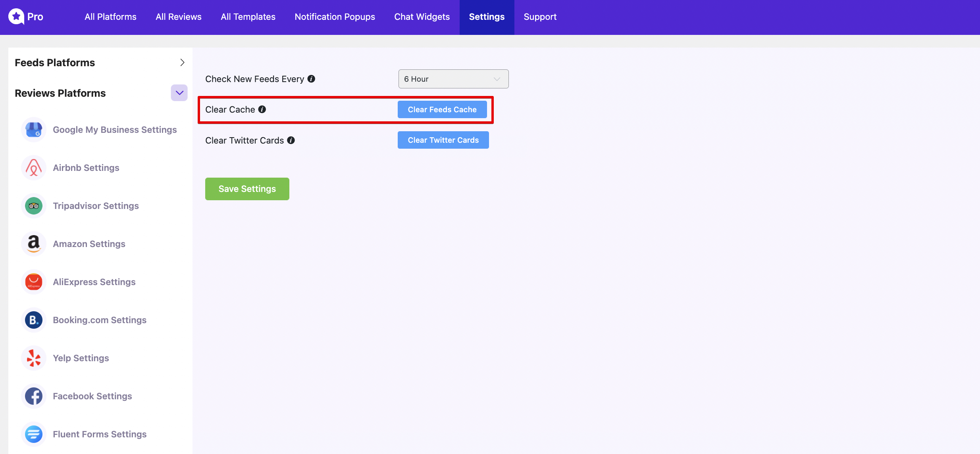Click the Save Settings button
The width and height of the screenshot is (980, 454).
pyautogui.click(x=247, y=189)
